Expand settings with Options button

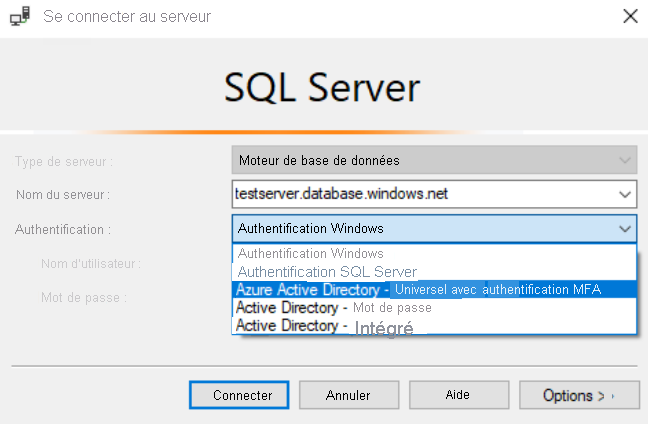pyautogui.click(x=577, y=395)
